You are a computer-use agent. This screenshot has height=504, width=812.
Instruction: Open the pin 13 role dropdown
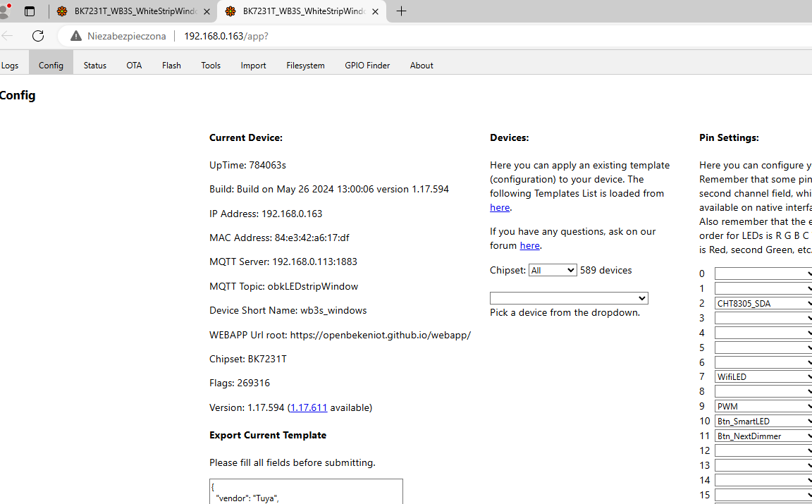point(763,465)
